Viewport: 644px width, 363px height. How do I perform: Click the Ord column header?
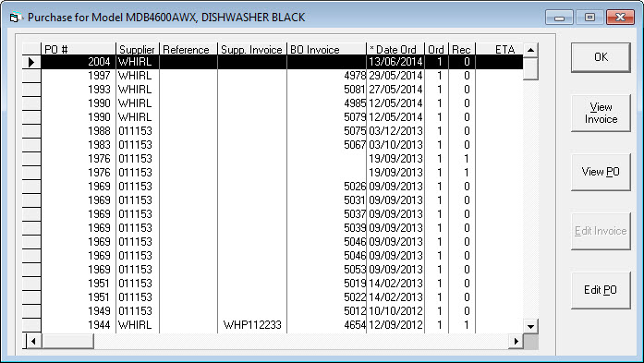point(437,49)
